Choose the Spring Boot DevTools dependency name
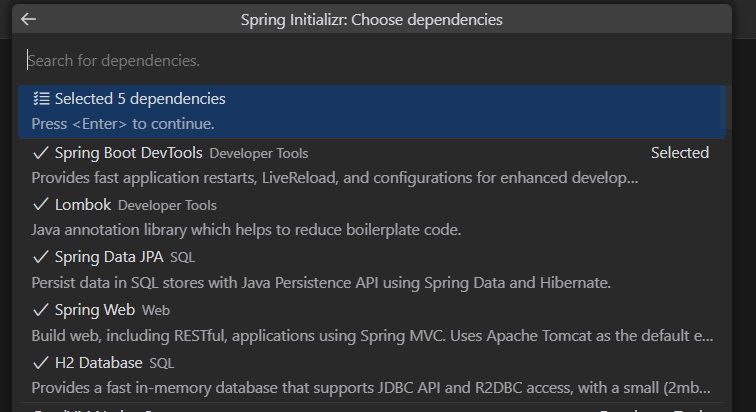The height and width of the screenshot is (412, 756). pos(129,153)
